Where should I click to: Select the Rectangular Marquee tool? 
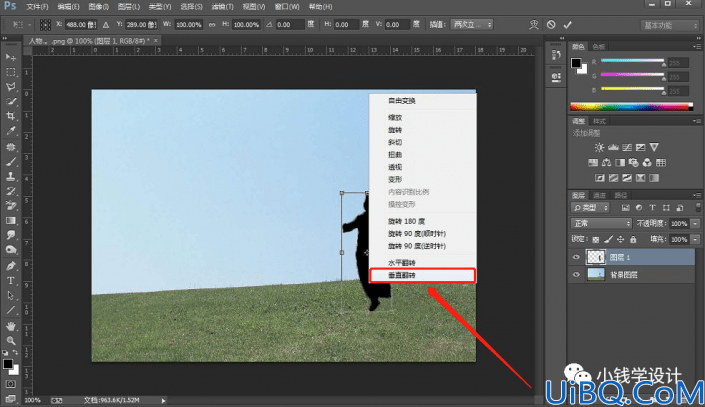pos(11,72)
